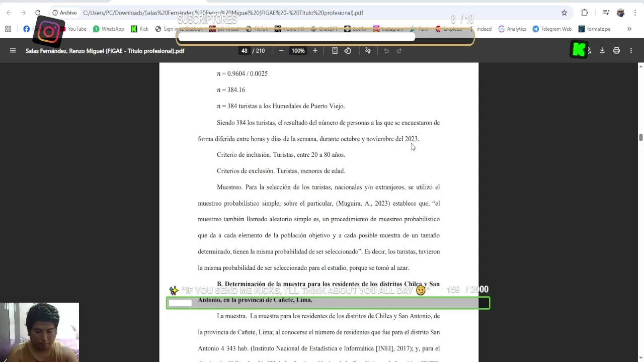The width and height of the screenshot is (644, 362).
Task: Open the media controls icon
Action: 606,13
